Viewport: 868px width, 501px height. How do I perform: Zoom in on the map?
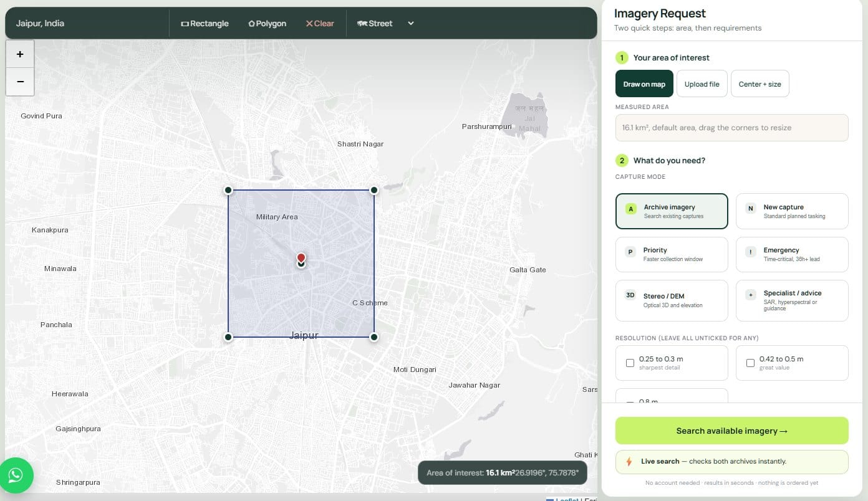click(x=20, y=54)
